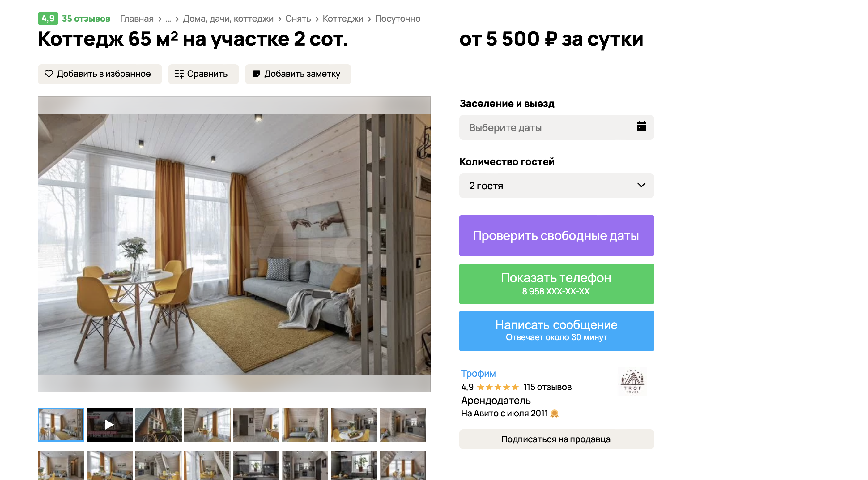Open the Выберите даты date picker
Viewport: 868px width, 480px height.
(556, 127)
